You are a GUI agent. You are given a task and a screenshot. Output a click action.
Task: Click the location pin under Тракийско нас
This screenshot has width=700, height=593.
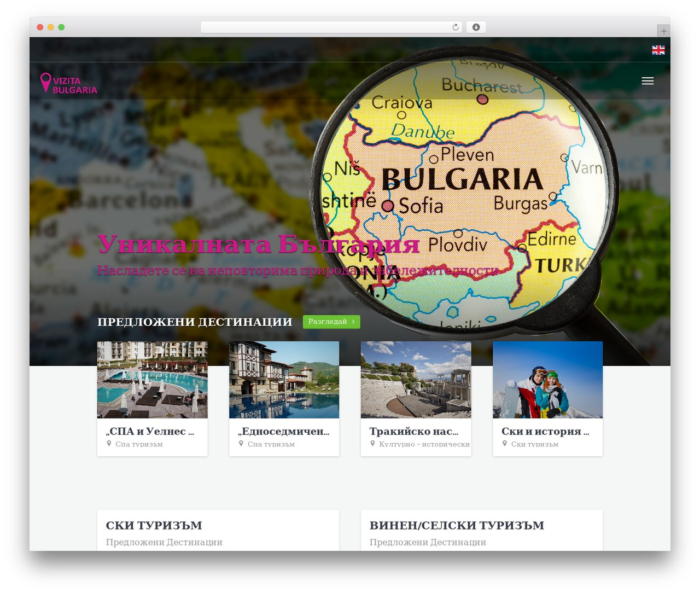[x=372, y=444]
